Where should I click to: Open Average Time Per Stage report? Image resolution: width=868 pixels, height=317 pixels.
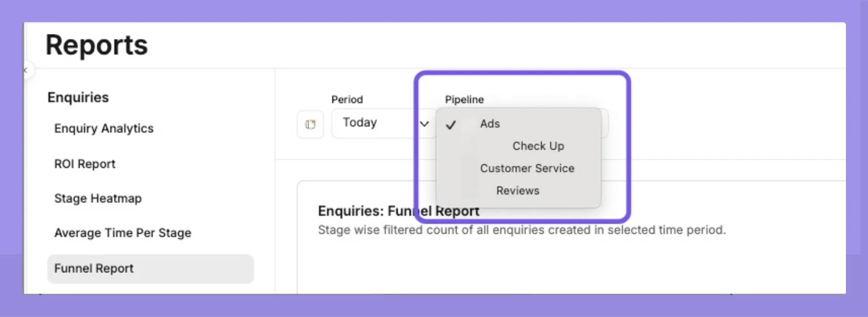(x=123, y=233)
